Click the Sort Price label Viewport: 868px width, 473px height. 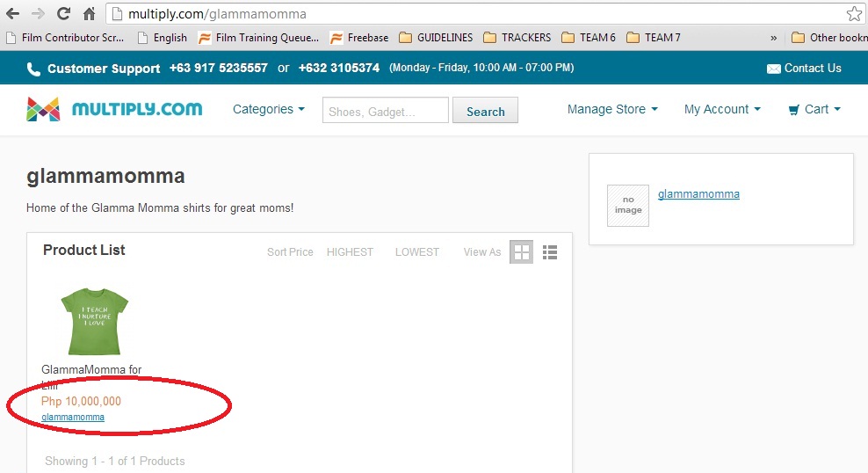[290, 252]
